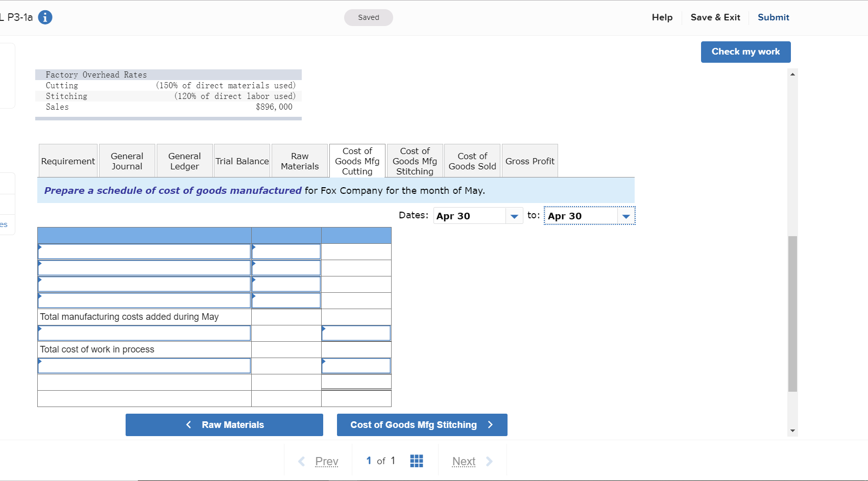Click the fourth row middle amount field
868x481 pixels.
coord(286,300)
